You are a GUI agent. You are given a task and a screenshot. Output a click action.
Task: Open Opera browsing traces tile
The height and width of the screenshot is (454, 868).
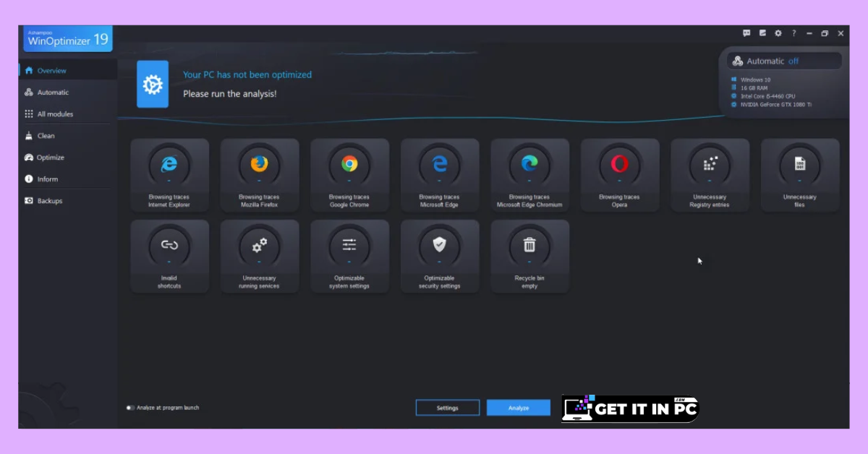pos(620,175)
